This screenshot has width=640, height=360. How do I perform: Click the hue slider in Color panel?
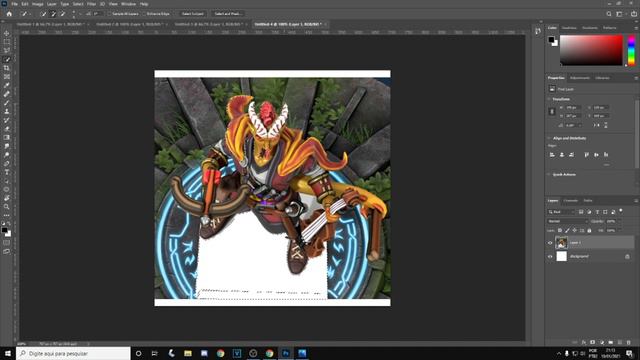click(x=631, y=50)
